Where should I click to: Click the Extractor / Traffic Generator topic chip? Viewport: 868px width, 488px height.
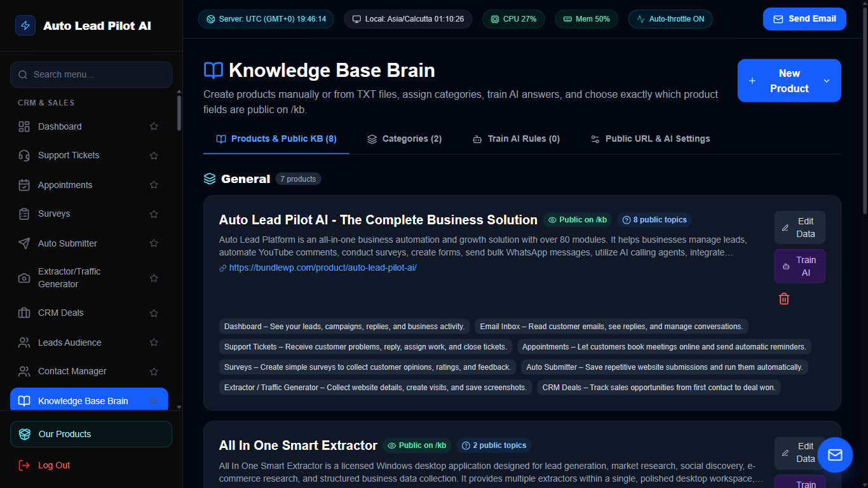pyautogui.click(x=376, y=388)
